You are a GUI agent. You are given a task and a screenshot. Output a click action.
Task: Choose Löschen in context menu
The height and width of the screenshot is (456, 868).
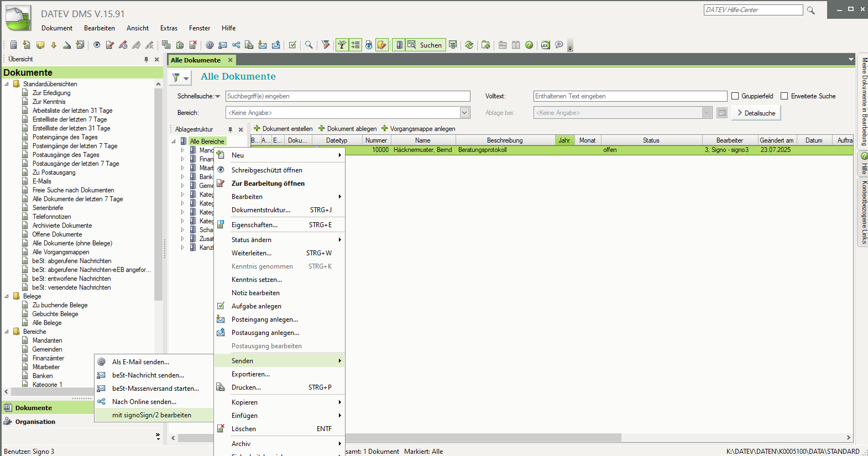tap(280, 429)
